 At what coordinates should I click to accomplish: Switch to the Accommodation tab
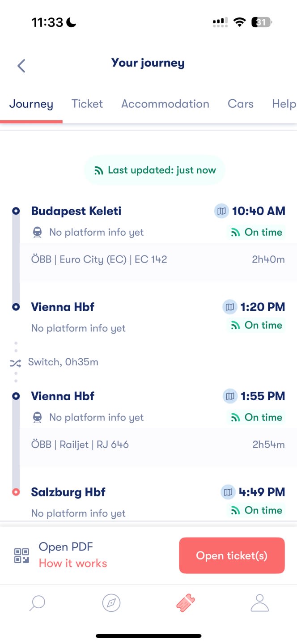[x=165, y=104]
